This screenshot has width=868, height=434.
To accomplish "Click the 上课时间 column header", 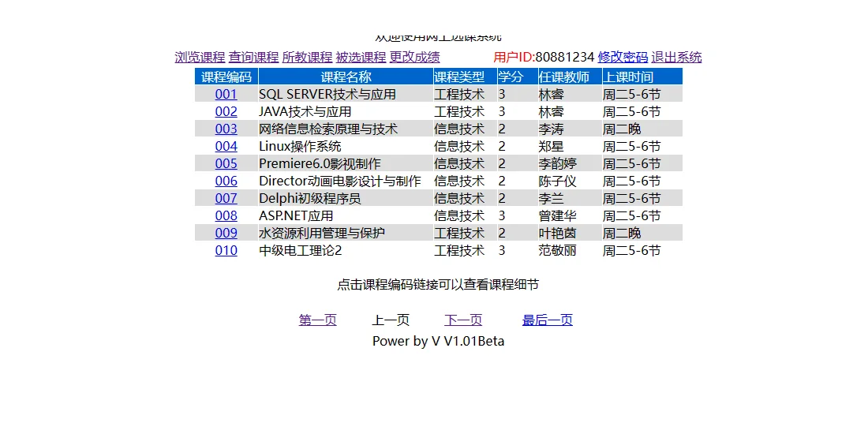I will coord(642,77).
